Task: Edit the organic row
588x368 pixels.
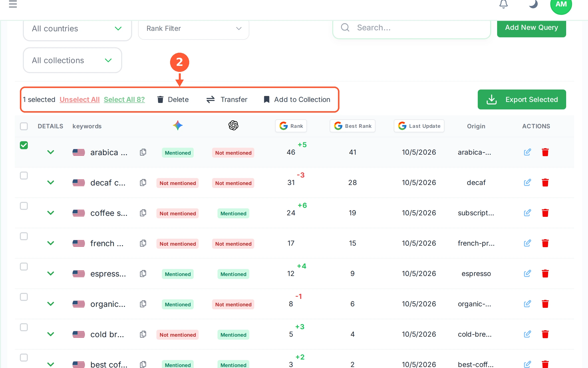Action: 527,304
